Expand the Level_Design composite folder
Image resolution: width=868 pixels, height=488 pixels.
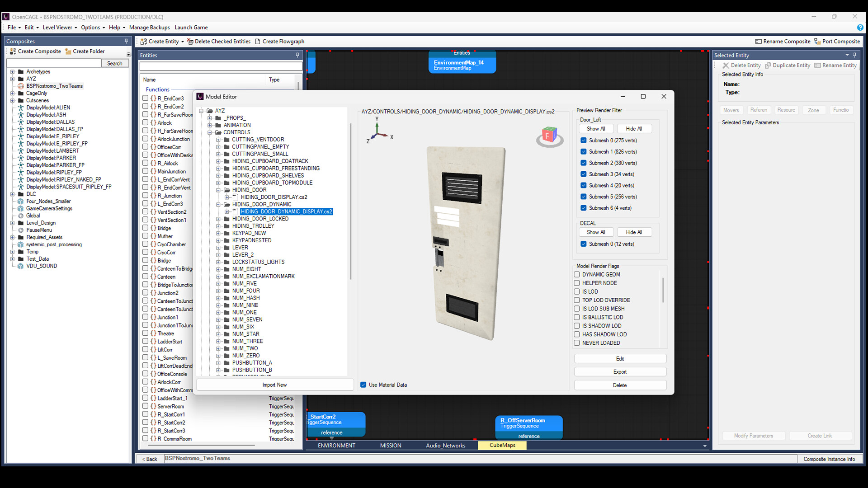tap(12, 223)
